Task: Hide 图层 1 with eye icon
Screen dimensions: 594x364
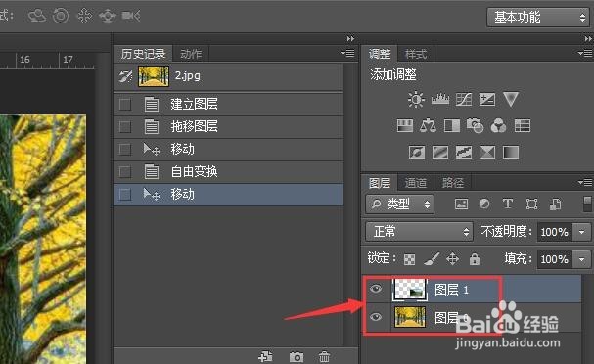Action: coord(376,289)
